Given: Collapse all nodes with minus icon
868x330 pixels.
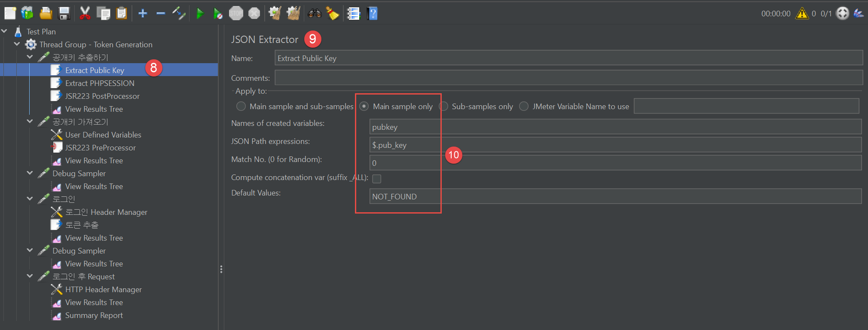Looking at the screenshot, I should coord(161,13).
